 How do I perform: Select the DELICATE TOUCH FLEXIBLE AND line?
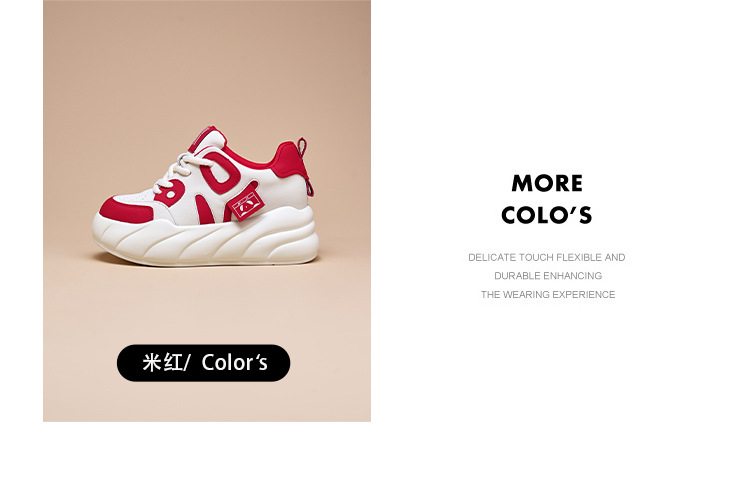pyautogui.click(x=547, y=257)
